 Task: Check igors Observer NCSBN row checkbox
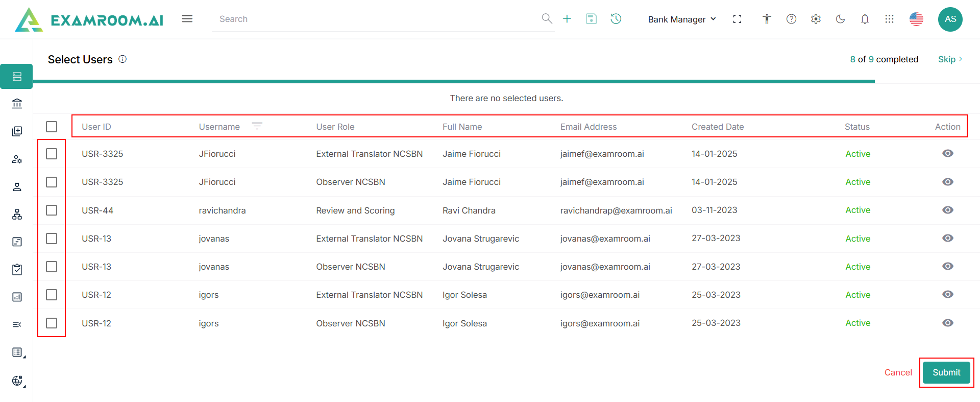[x=52, y=323]
